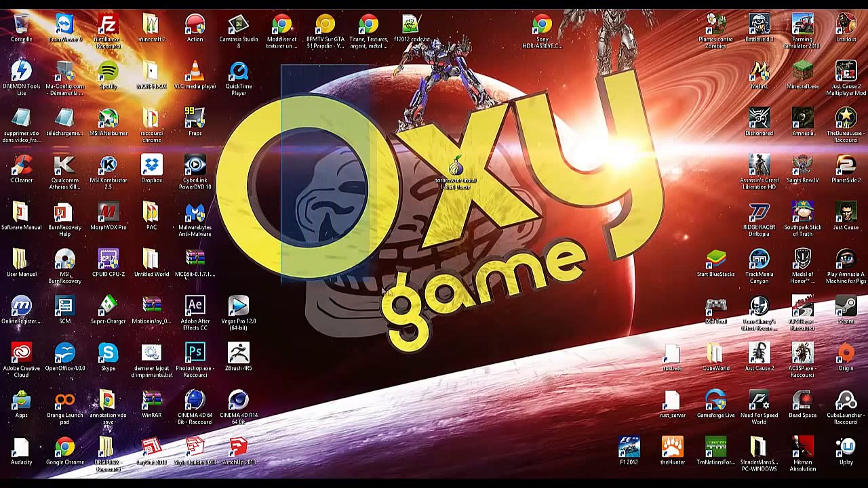The width and height of the screenshot is (868, 488).
Task: Select Assassin's Creed Liberation HD
Action: pos(759,165)
